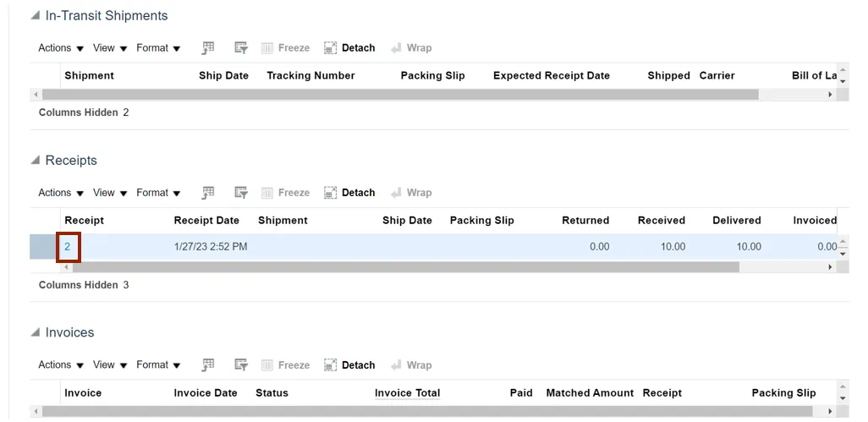The height and width of the screenshot is (422, 868).
Task: Detach the In-Transit Shipments table
Action: tap(349, 48)
